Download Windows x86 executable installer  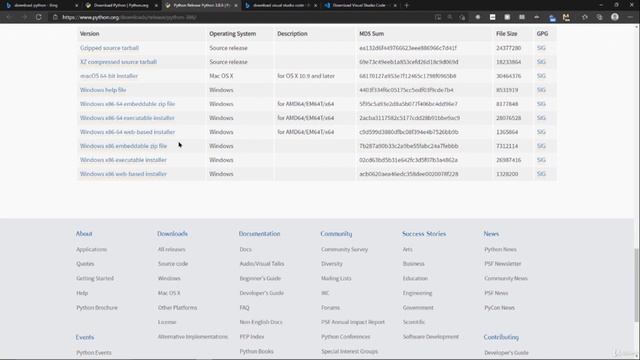(x=123, y=160)
